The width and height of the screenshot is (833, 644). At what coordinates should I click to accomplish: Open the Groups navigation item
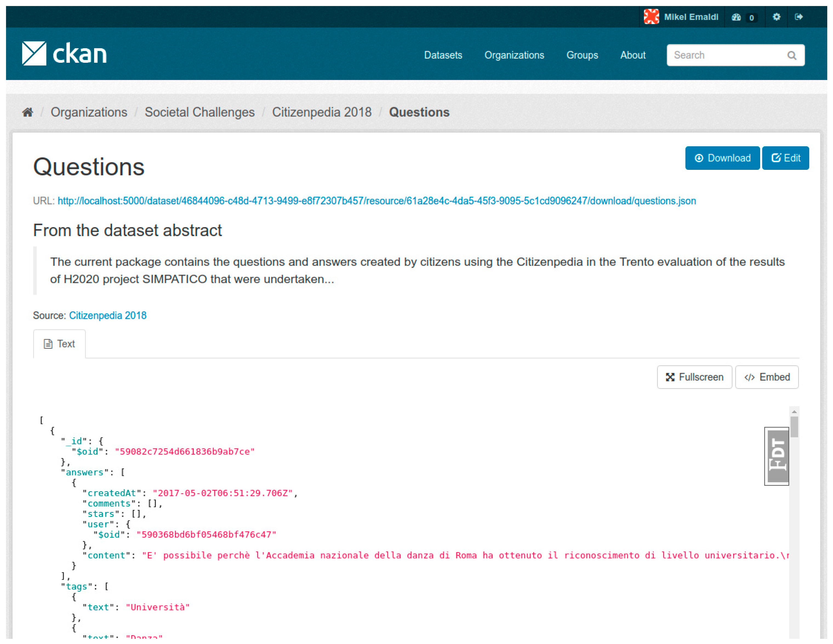[582, 55]
